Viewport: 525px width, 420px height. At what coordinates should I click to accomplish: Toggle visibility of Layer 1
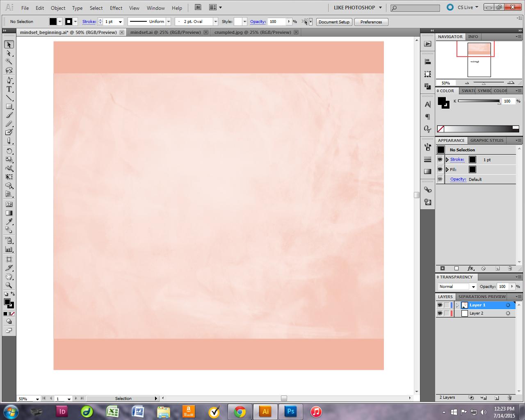440,305
